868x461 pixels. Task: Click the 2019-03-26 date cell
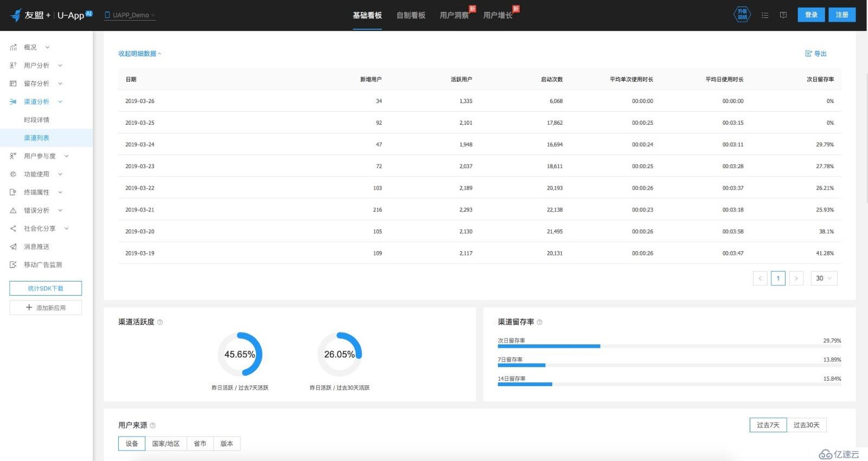point(140,101)
